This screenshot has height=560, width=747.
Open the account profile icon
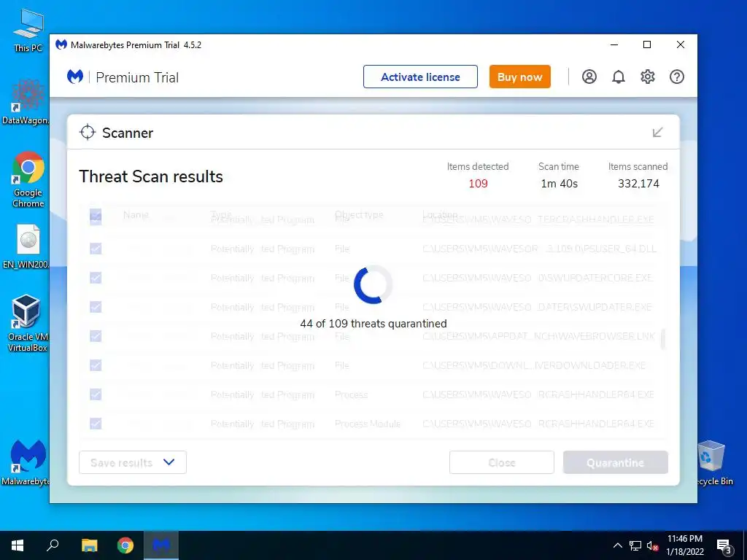tap(589, 77)
